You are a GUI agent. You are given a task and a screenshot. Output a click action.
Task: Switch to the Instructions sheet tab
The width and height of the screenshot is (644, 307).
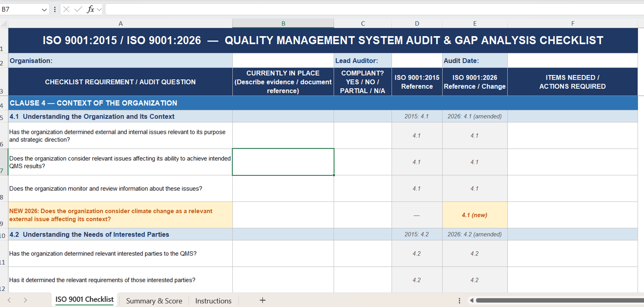(x=213, y=301)
